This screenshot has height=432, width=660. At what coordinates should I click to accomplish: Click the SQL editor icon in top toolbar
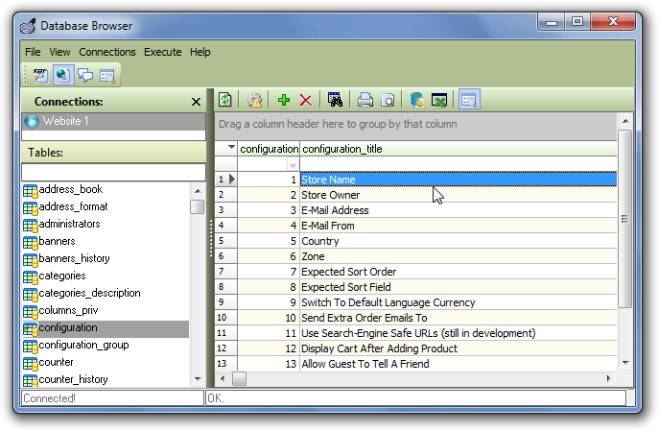coord(41,74)
